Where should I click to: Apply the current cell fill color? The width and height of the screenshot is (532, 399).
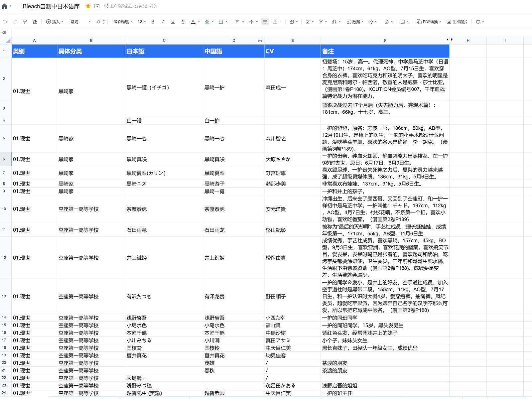click(207, 22)
